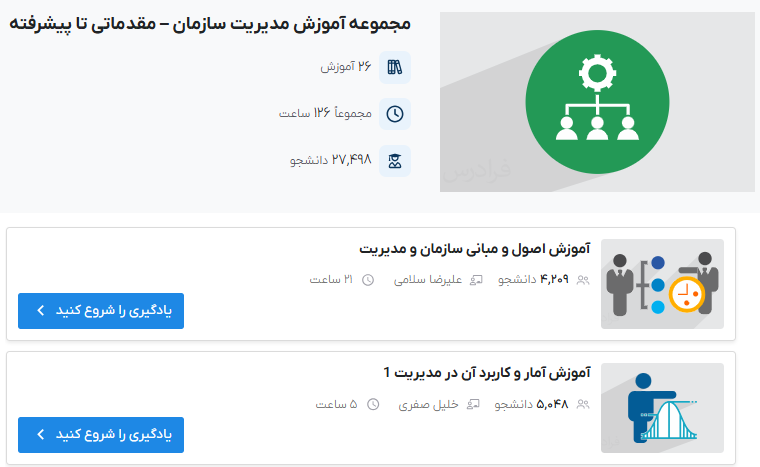Click the books icon beside ۲۶ آموزش
This screenshot has width=760, height=467.
pos(395,68)
